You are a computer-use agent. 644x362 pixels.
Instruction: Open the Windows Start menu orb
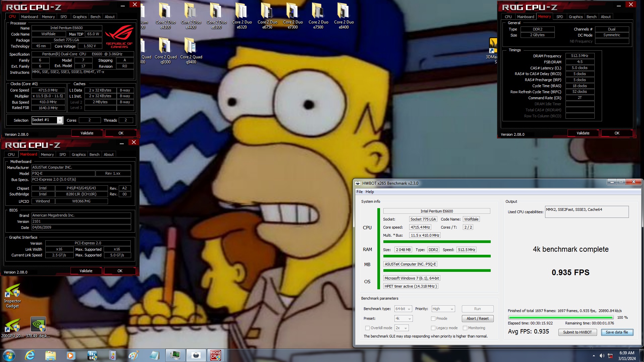pyautogui.click(x=9, y=355)
